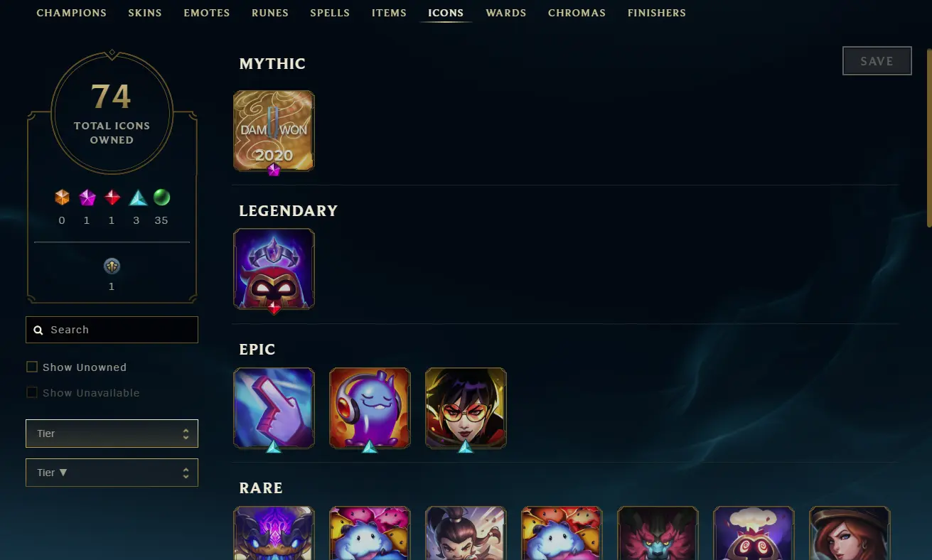Click the Search icons input field

pos(112,330)
